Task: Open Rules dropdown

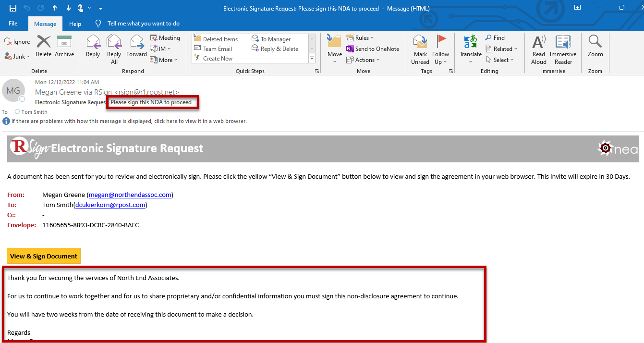Action: 360,38
